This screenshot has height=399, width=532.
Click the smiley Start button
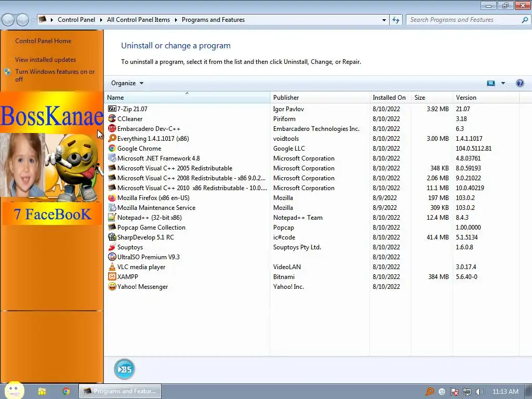[x=15, y=391]
